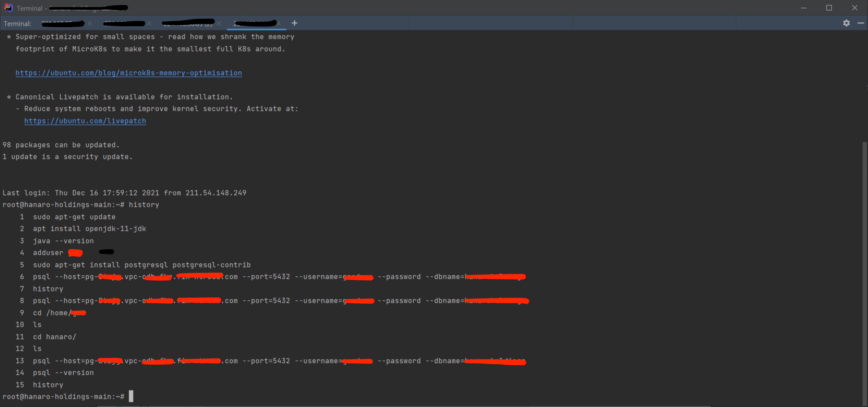Hide terminal panel with minus icon

tap(861, 23)
